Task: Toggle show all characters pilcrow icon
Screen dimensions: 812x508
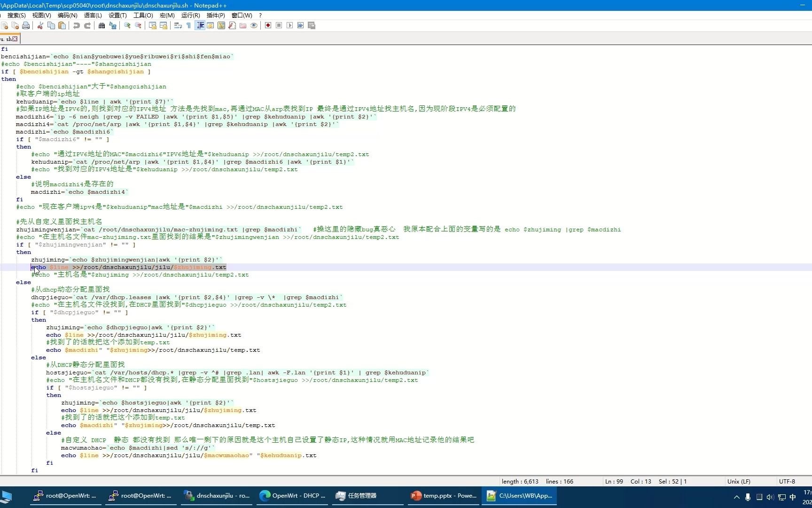Action: click(x=189, y=25)
